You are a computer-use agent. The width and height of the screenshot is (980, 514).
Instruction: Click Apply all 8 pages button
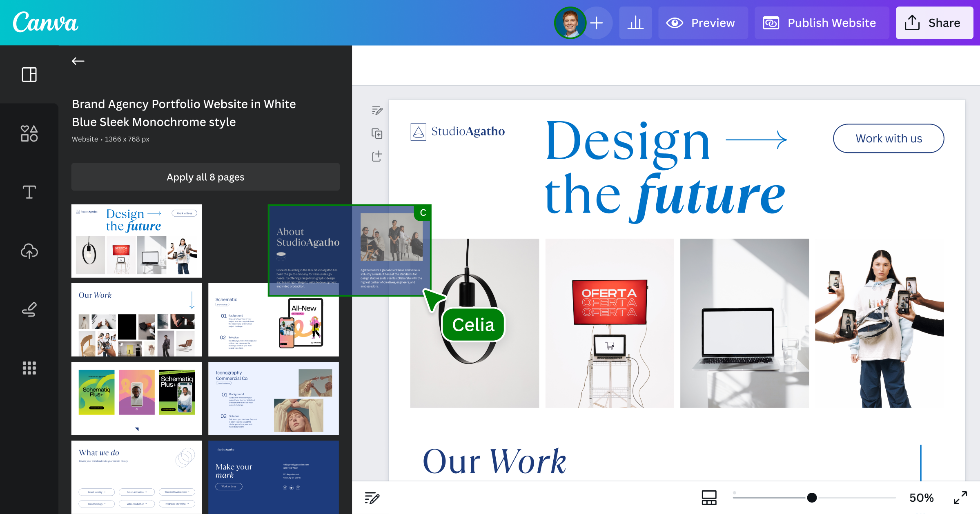tap(205, 177)
